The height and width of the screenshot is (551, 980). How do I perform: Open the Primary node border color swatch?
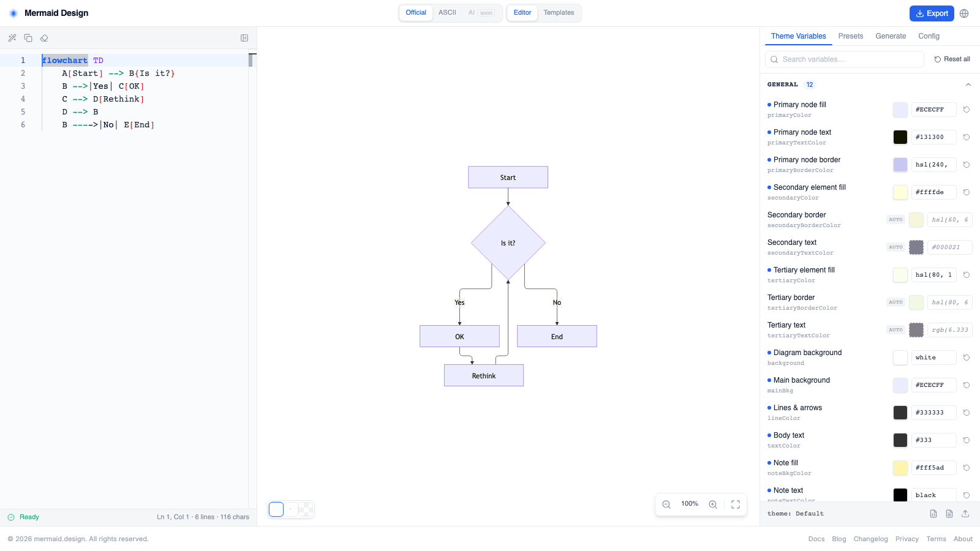coord(900,165)
